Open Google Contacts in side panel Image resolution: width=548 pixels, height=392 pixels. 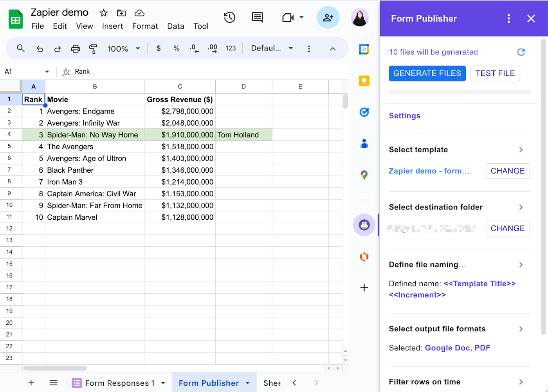[x=364, y=143]
